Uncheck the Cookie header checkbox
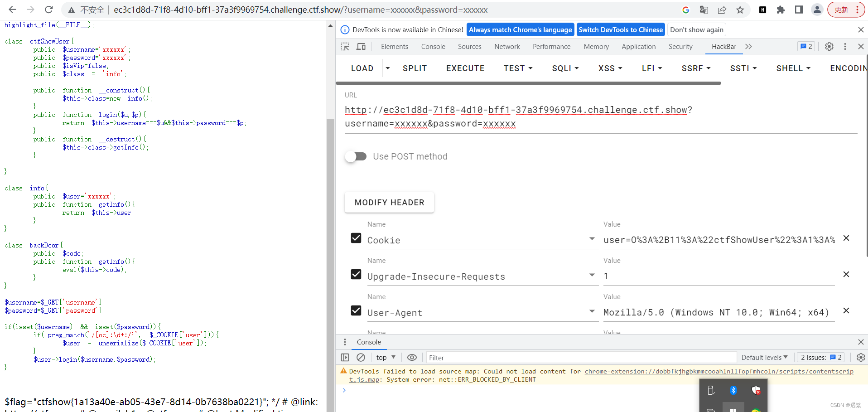Viewport: 868px width, 412px height. click(x=356, y=238)
